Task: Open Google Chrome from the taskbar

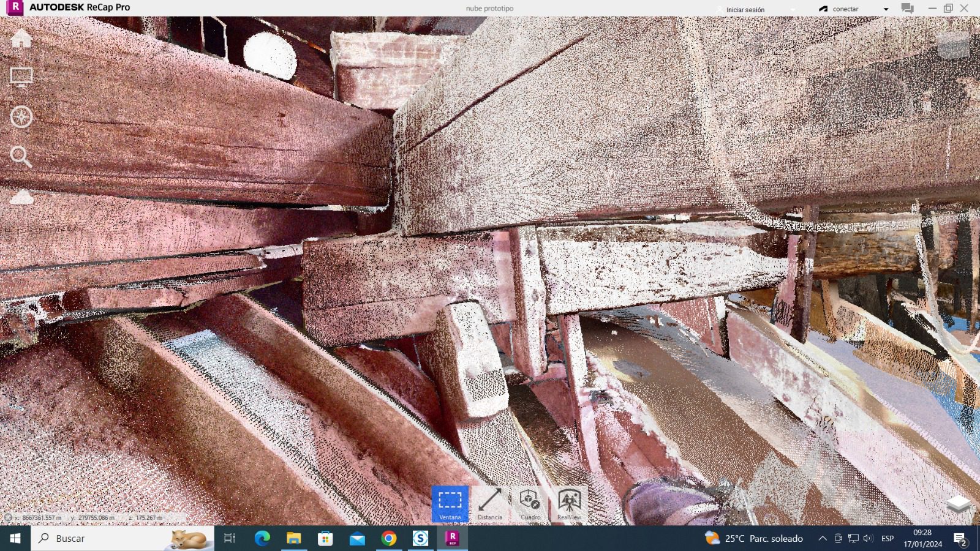Action: click(x=388, y=539)
